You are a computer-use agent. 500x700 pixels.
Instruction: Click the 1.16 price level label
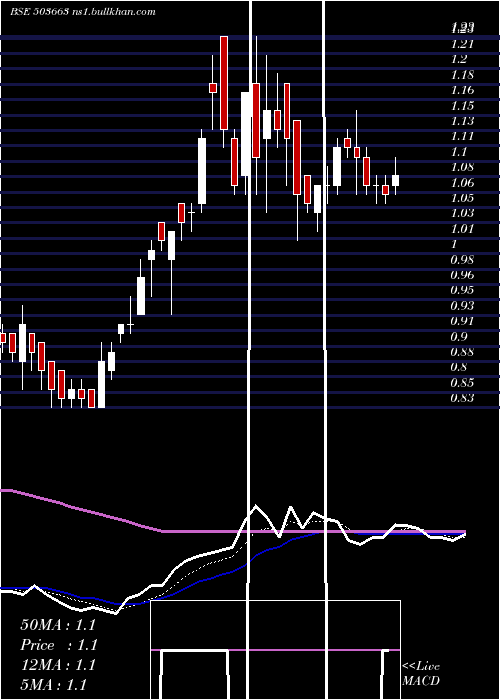tap(462, 90)
